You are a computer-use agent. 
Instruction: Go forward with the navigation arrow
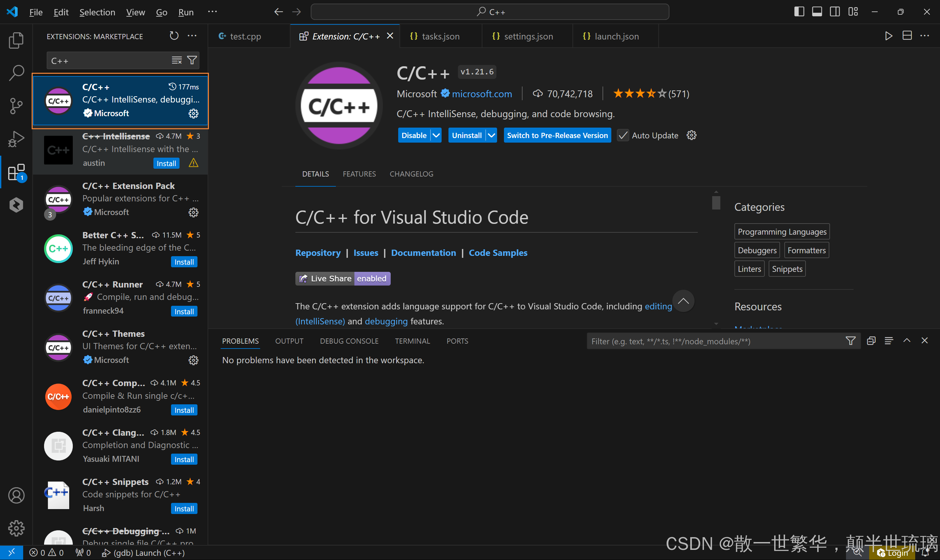(297, 12)
